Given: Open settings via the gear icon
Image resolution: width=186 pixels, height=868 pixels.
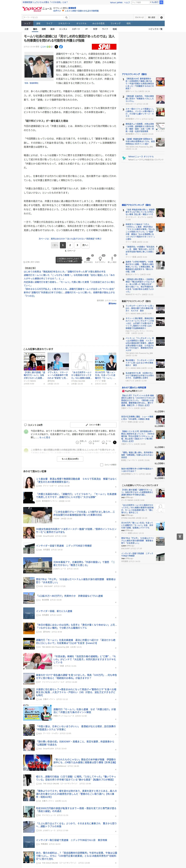Looking at the screenshot, I should 161,18.
